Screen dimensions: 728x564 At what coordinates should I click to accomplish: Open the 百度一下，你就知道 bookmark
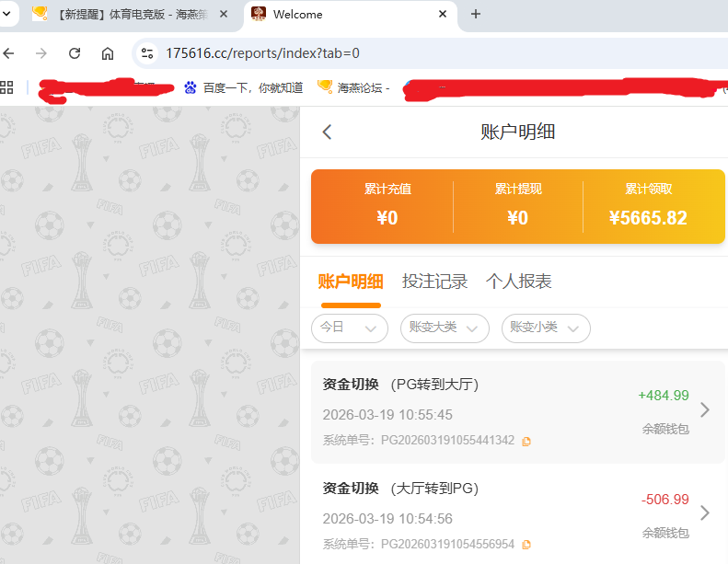(x=243, y=87)
